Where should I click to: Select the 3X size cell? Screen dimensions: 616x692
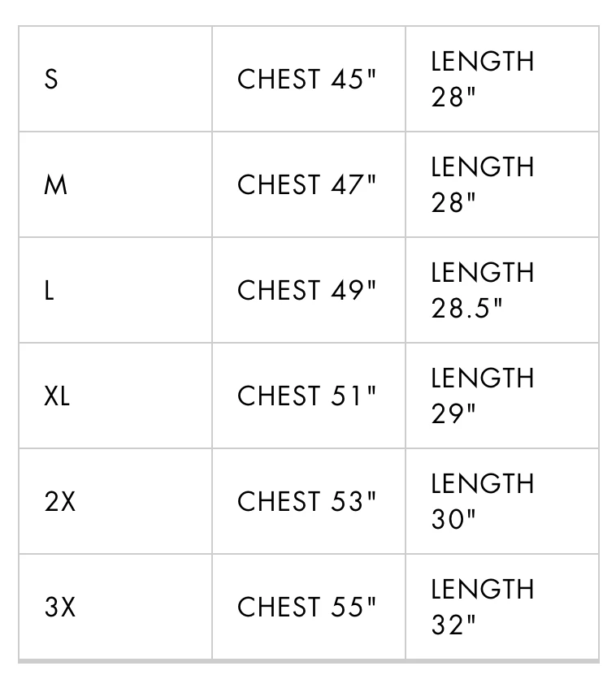[60, 608]
